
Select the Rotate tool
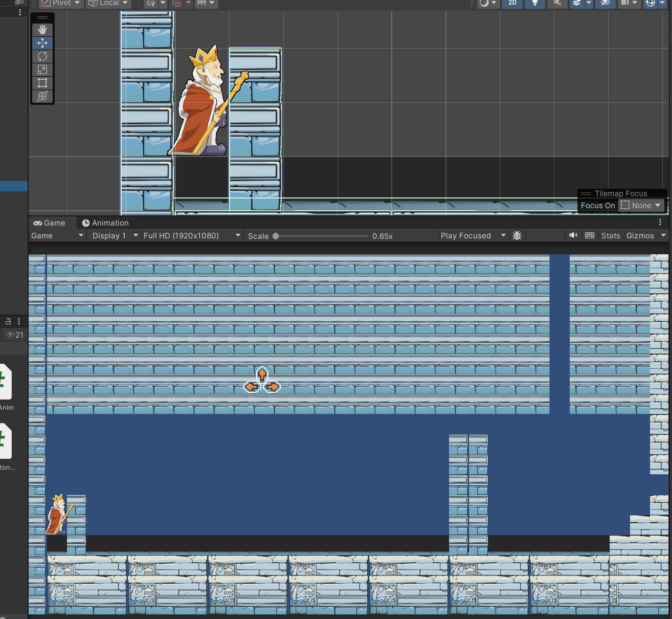tap(42, 56)
